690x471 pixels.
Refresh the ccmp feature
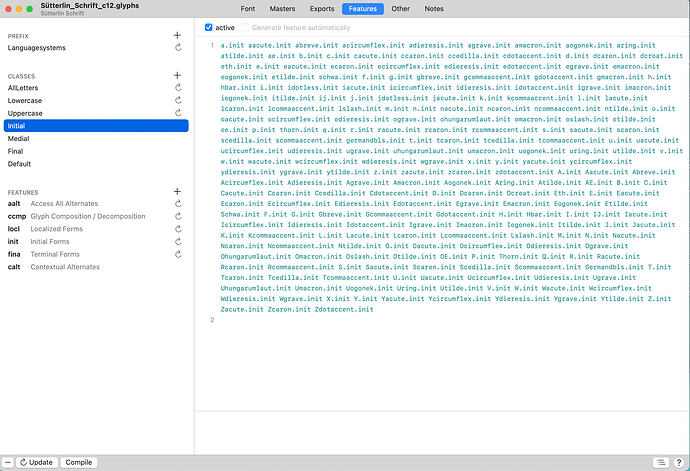[x=178, y=216]
